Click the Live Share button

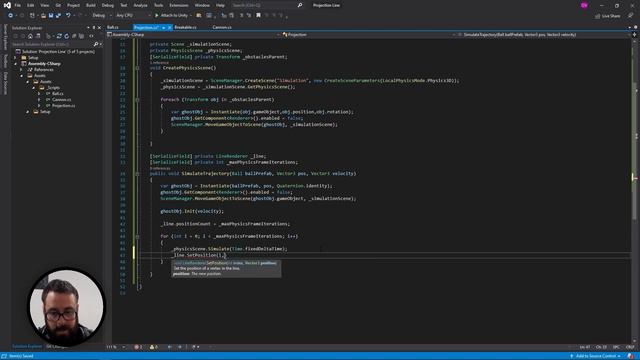tap(607, 16)
